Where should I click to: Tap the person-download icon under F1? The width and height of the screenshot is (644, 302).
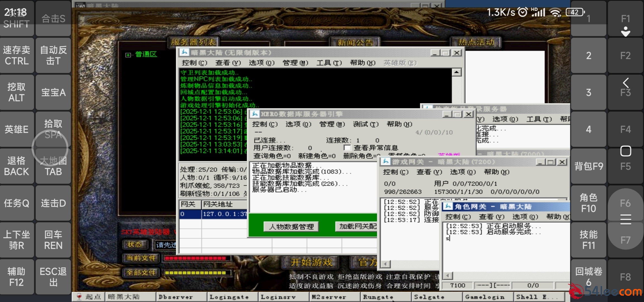[x=626, y=31]
